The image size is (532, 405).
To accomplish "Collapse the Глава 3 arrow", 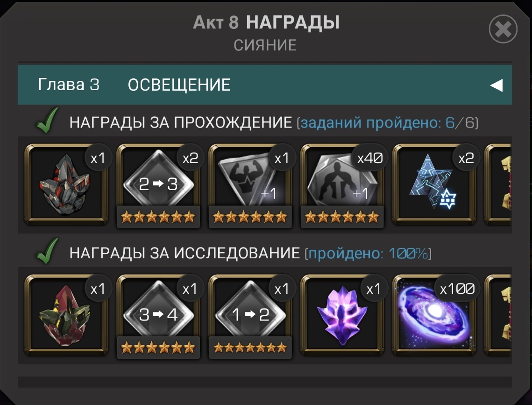I will (x=497, y=85).
